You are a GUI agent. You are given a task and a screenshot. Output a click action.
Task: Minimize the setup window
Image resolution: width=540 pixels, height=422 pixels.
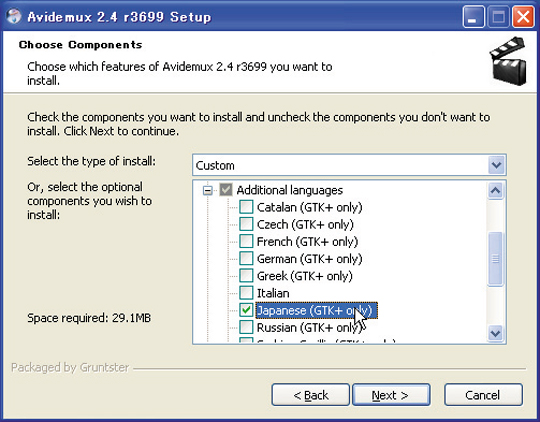473,17
